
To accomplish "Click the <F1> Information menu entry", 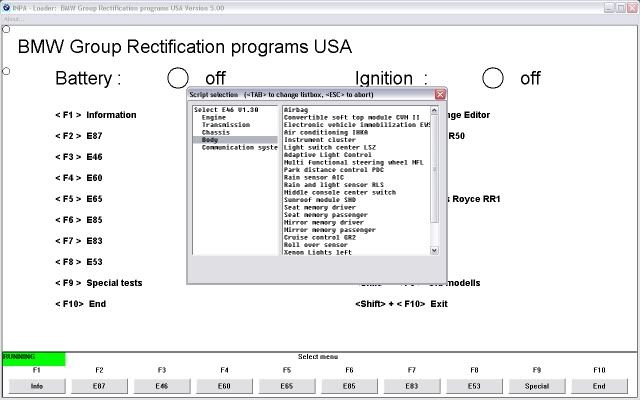I will (96, 115).
